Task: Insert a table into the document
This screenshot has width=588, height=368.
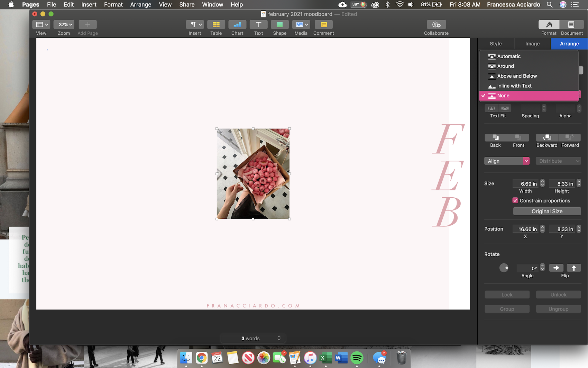Action: 216,25
